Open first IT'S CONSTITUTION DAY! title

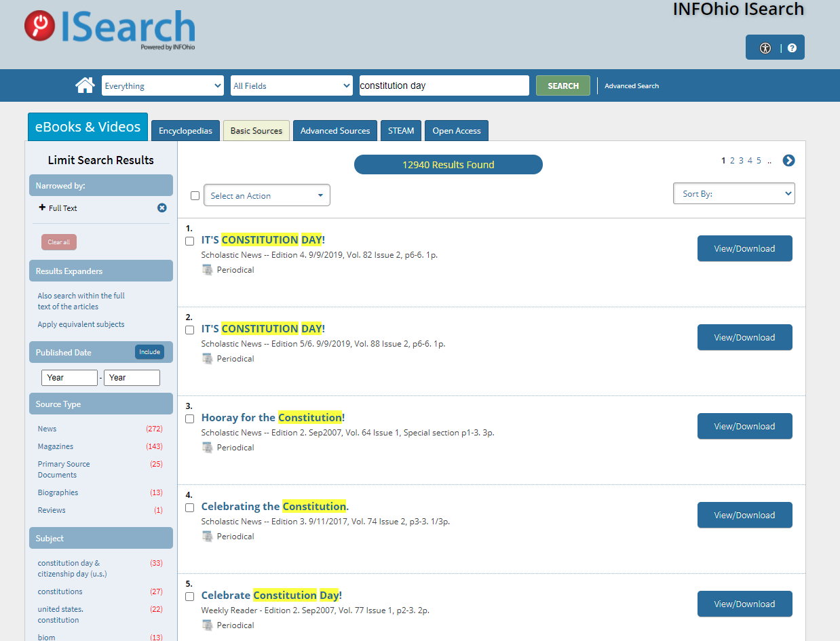263,239
